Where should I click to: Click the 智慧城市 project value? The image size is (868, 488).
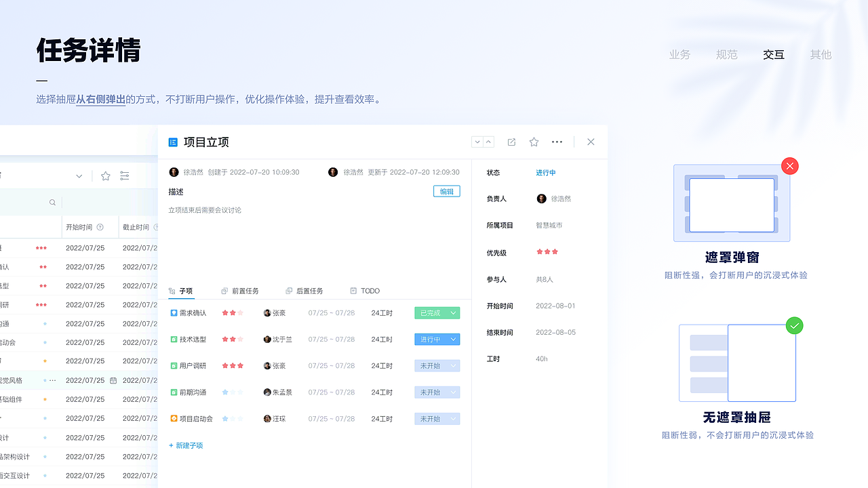[x=549, y=225]
